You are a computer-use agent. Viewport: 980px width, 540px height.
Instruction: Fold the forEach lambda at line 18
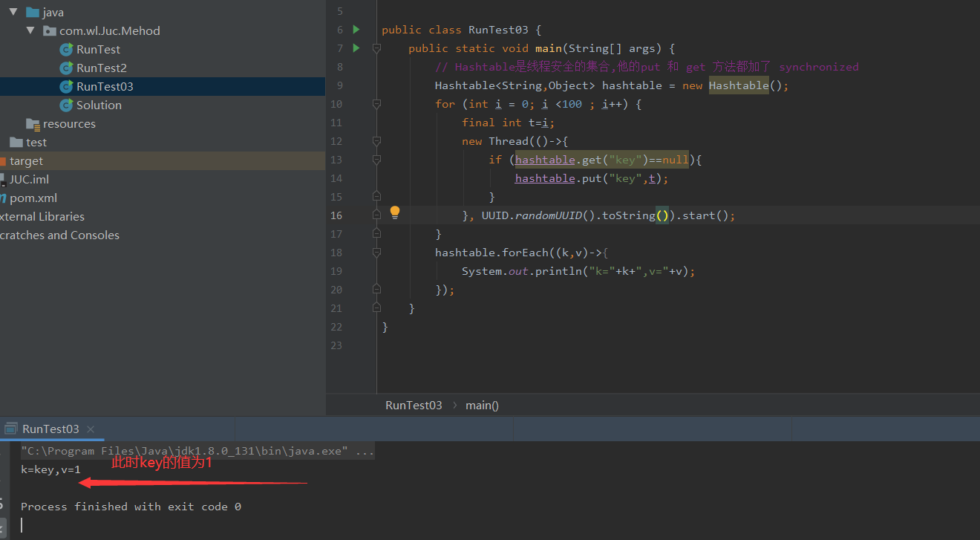click(376, 253)
